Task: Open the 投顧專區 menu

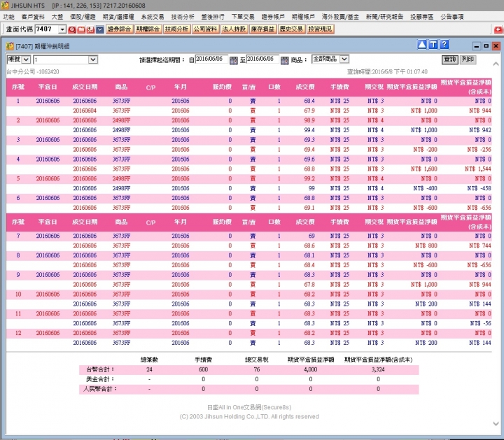Action: [421, 17]
